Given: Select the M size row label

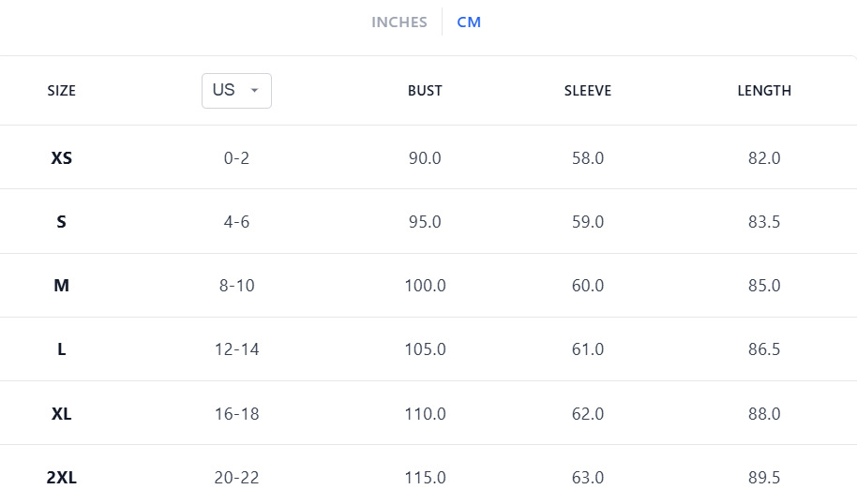Looking at the screenshot, I should click(62, 286).
